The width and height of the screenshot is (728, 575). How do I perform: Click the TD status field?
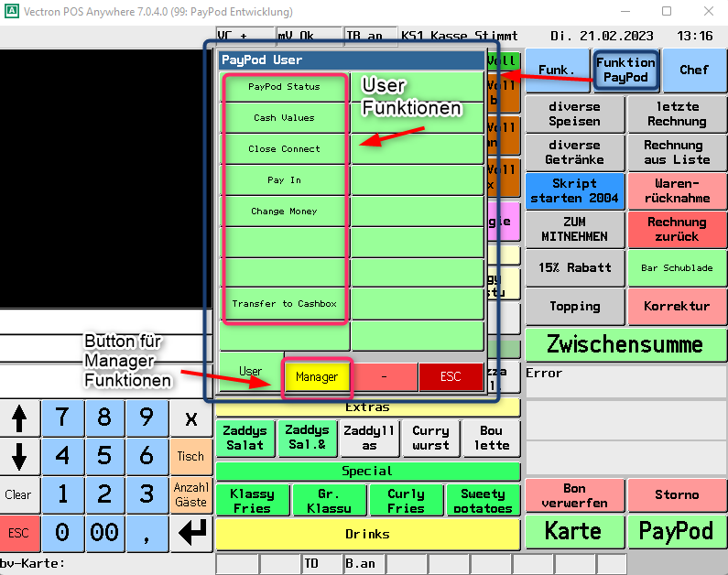pos(321,564)
